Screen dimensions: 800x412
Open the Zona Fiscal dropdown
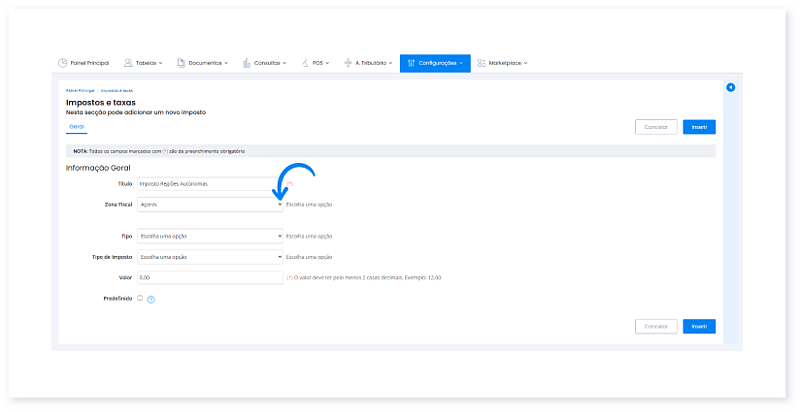[x=211, y=204]
